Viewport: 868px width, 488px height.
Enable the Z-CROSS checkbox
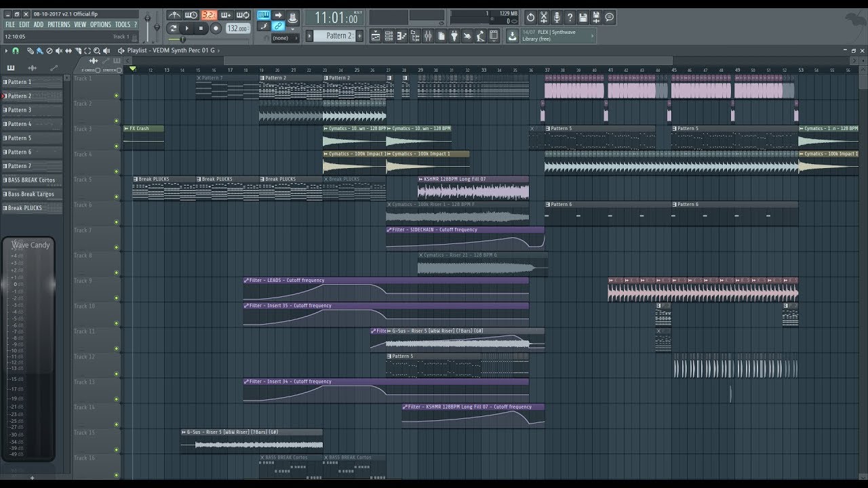point(98,70)
